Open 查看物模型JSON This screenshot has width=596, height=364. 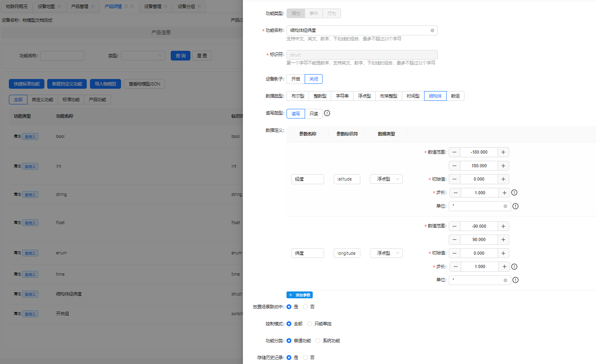point(144,84)
